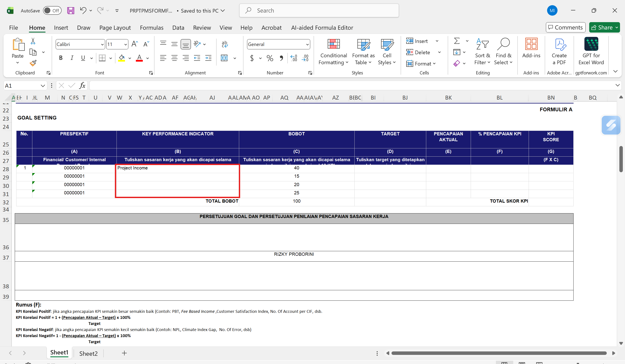
Task: Expand the General number format dropdown
Action: coord(307,44)
